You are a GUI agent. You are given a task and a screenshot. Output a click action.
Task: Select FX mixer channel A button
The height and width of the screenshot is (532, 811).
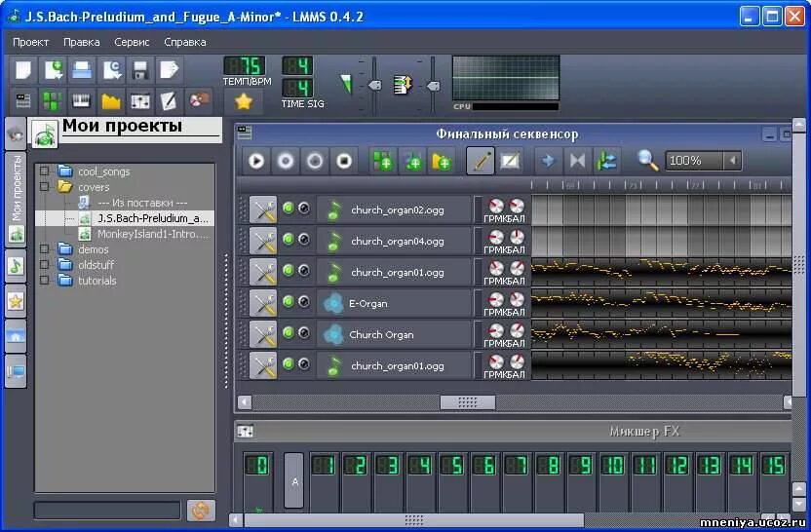[294, 480]
